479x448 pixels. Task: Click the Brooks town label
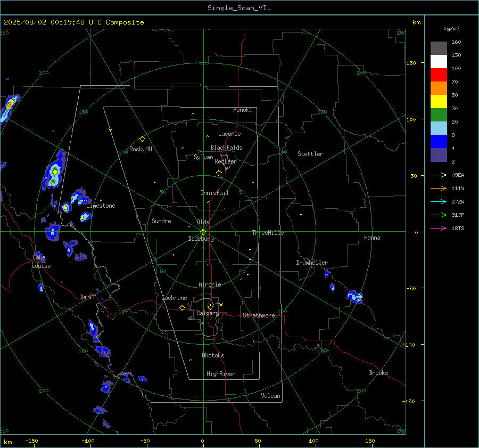pyautogui.click(x=378, y=373)
